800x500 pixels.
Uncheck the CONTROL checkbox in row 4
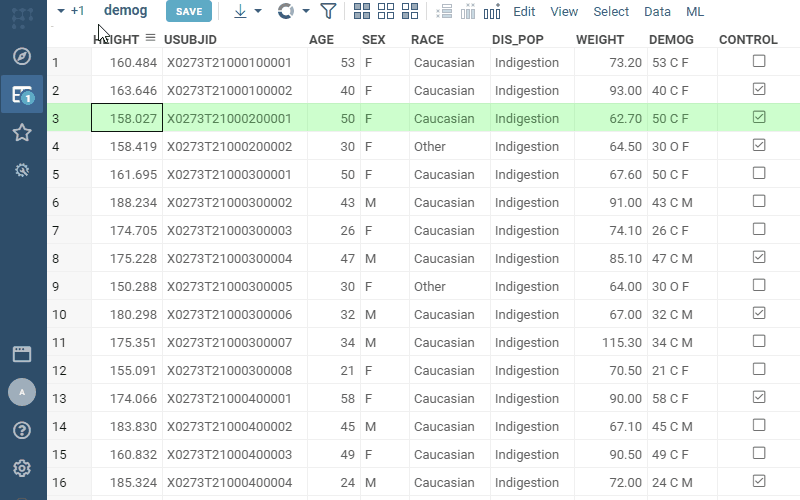759,146
